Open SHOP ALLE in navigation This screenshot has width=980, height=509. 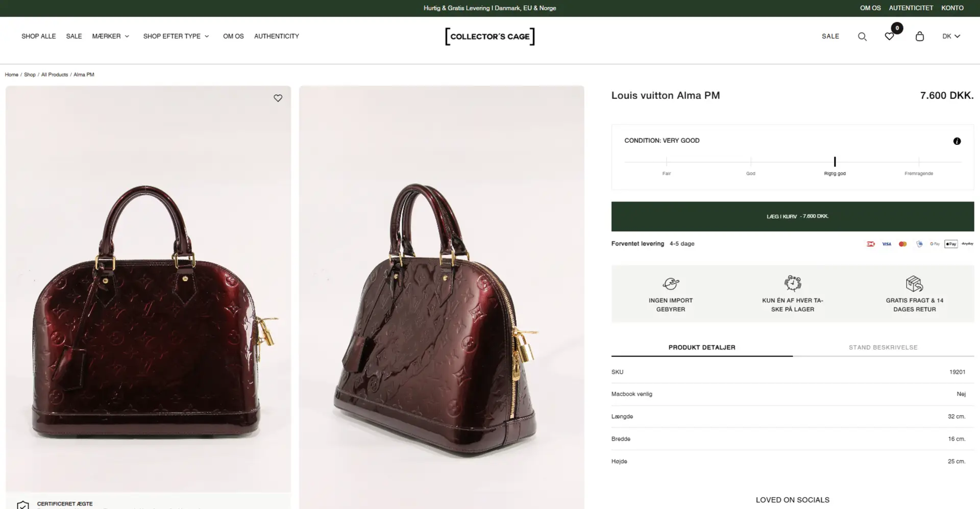tap(39, 36)
